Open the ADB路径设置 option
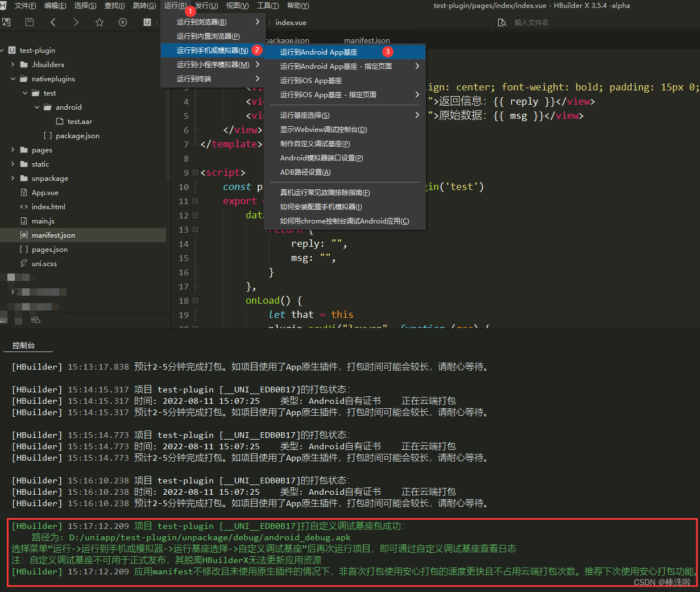Image resolution: width=700 pixels, height=592 pixels. (x=305, y=172)
